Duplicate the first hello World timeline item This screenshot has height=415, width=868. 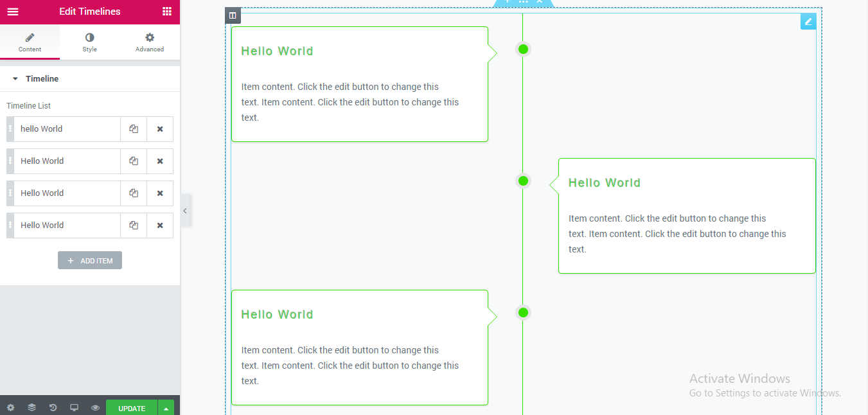tap(133, 128)
